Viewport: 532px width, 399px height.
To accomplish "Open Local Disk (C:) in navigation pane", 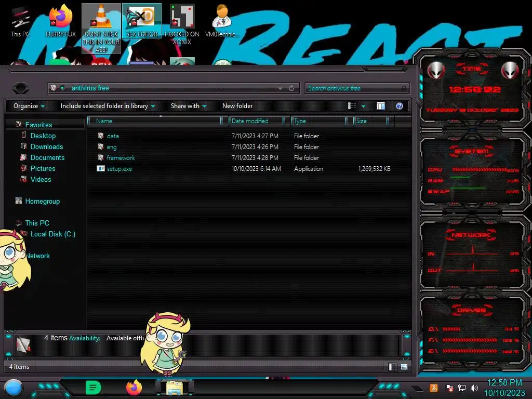I will (x=52, y=234).
